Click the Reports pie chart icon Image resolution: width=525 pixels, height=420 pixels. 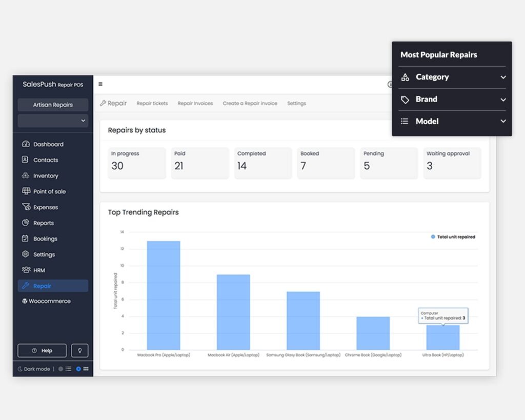point(26,223)
